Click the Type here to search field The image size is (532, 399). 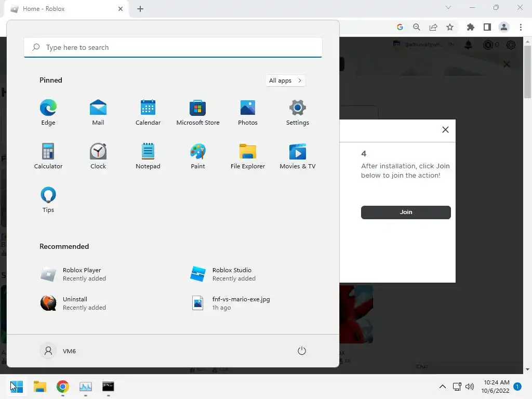pyautogui.click(x=173, y=47)
